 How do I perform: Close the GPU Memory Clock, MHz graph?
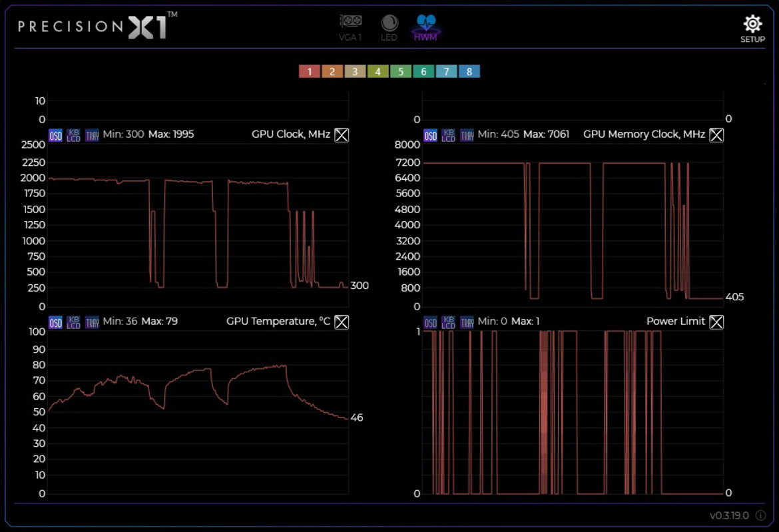pyautogui.click(x=716, y=135)
